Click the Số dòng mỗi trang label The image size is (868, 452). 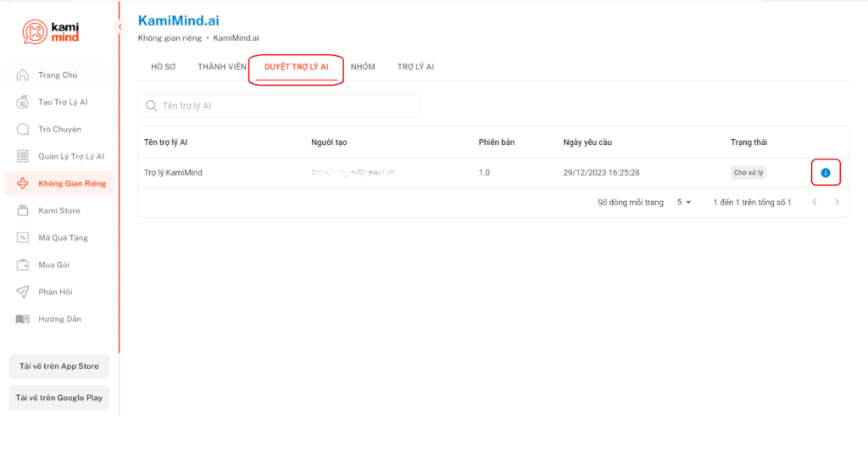click(x=631, y=202)
